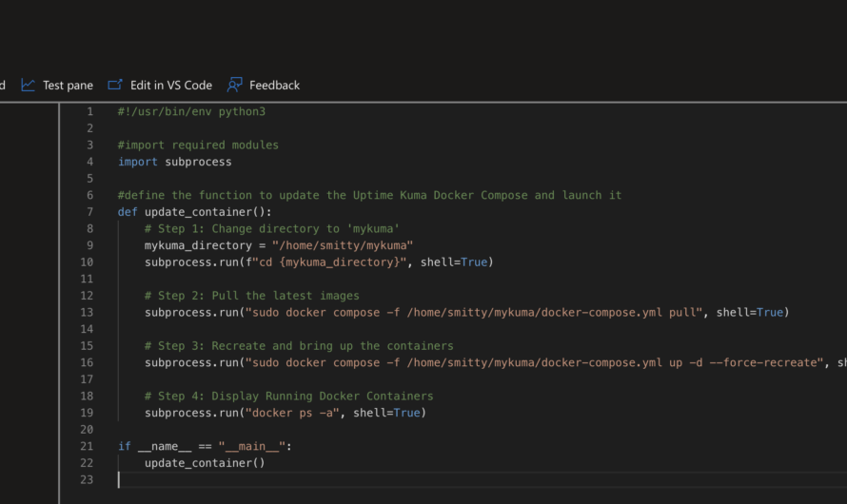The width and height of the screenshot is (847, 504).
Task: Click the Edit in VS Code icon
Action: pyautogui.click(x=115, y=85)
